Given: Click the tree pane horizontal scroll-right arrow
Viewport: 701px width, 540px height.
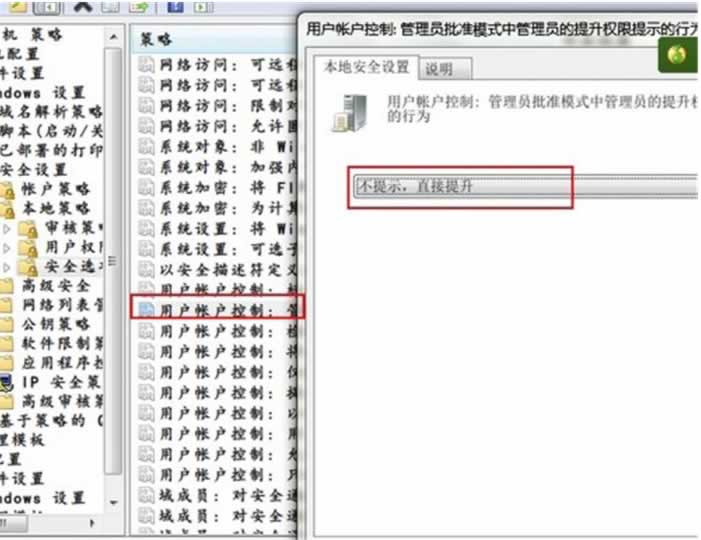Looking at the screenshot, I should point(92,523).
